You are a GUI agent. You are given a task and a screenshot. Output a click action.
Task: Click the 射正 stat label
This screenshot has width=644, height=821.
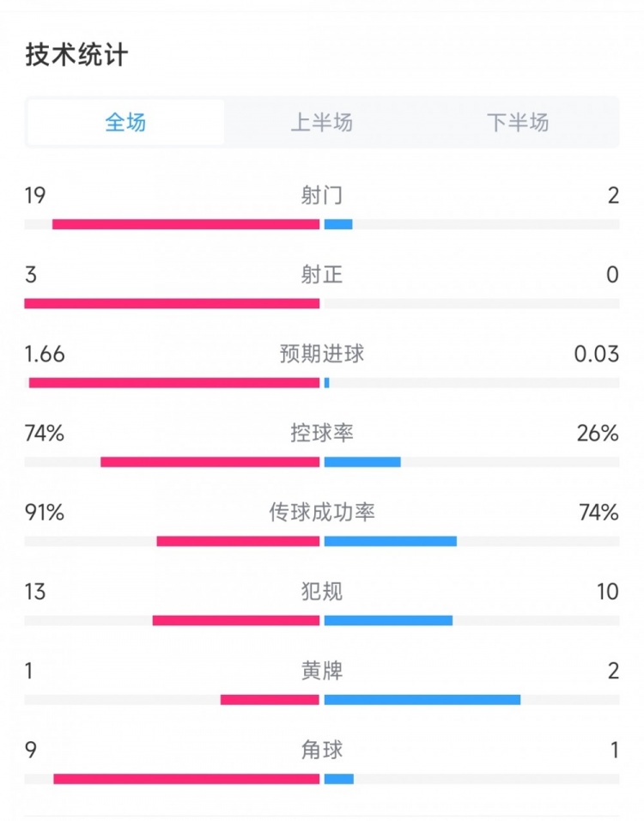(x=322, y=275)
